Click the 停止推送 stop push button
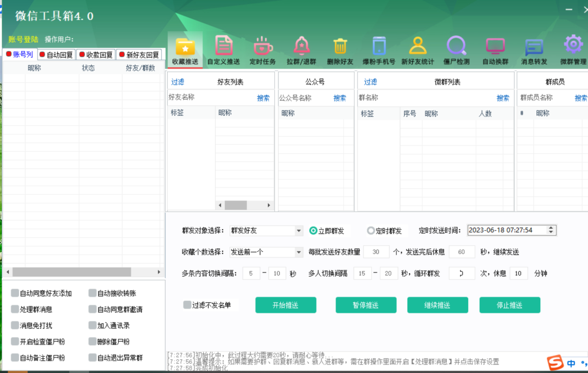Viewport: 588px width, 373px height. 510,305
